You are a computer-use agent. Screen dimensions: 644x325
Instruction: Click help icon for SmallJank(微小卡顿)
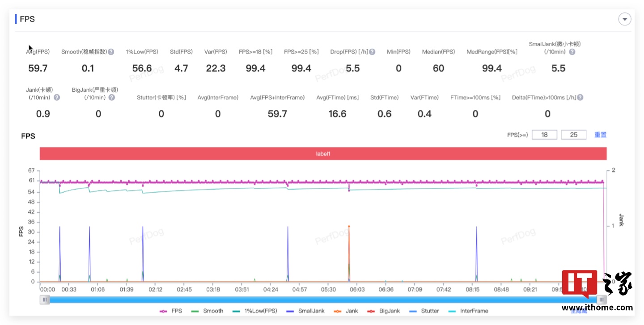click(572, 52)
